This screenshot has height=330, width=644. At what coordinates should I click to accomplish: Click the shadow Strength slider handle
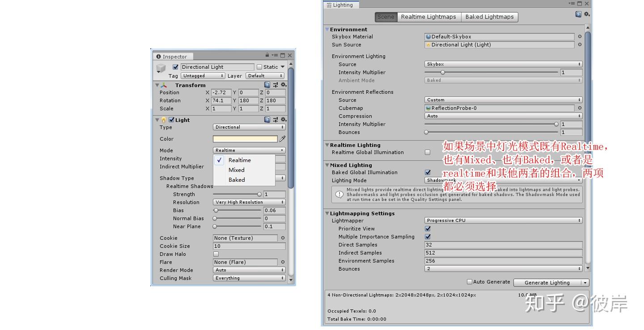coord(259,194)
